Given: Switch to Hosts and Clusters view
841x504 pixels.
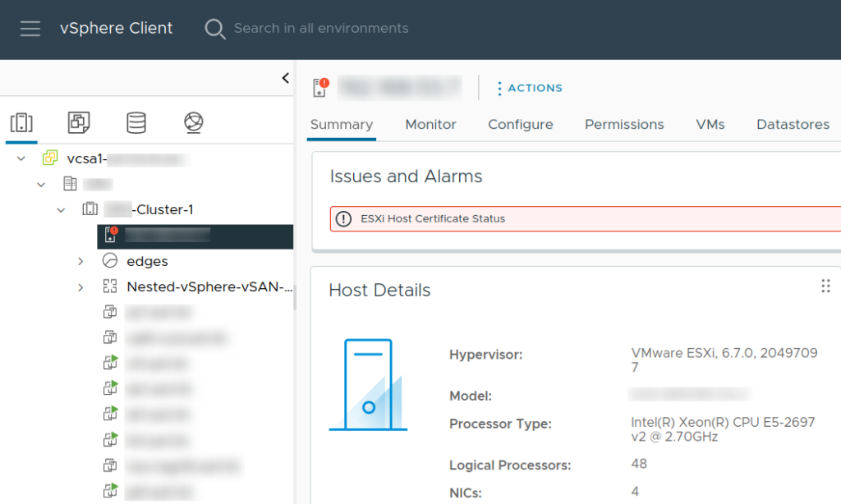Looking at the screenshot, I should pos(21,123).
